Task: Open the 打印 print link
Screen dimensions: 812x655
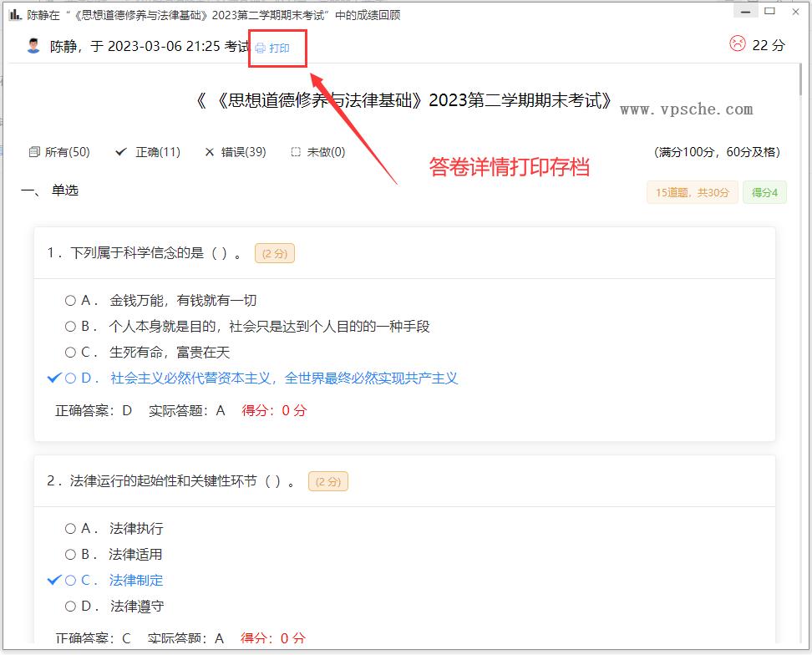Action: point(281,48)
